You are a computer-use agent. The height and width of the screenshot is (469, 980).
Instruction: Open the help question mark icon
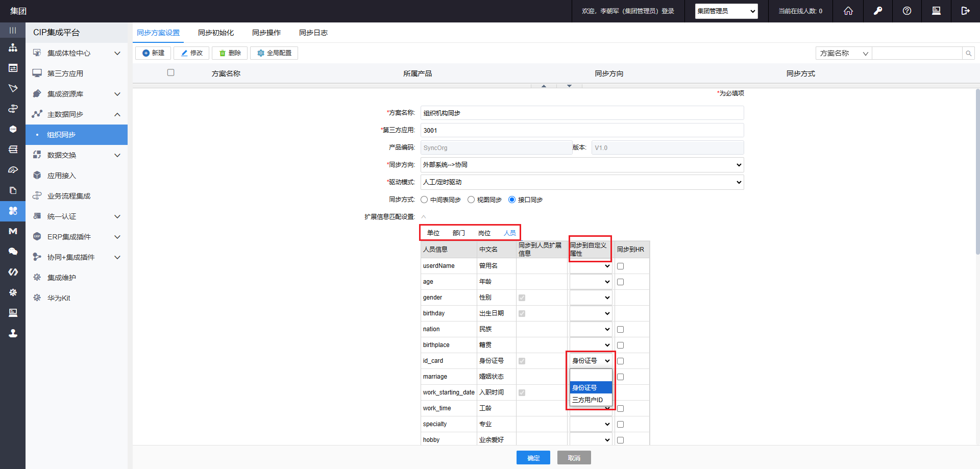[906, 11]
